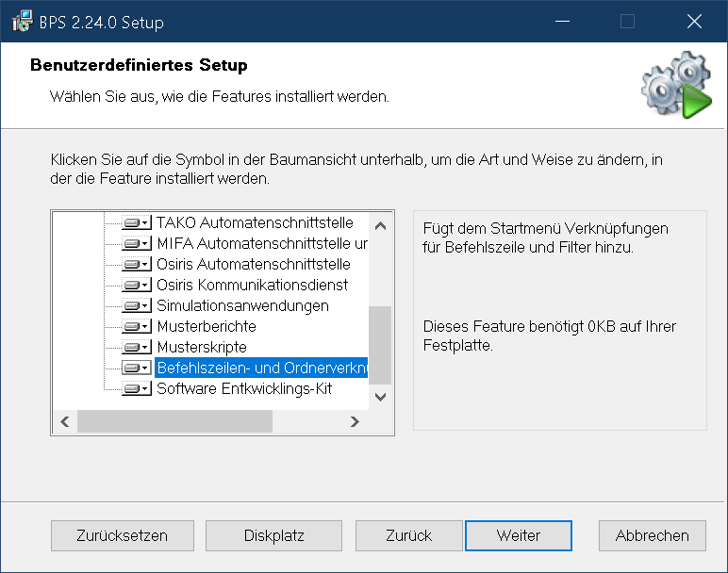The image size is (728, 573).
Task: Click the feature tree scroll-up arrow
Action: coord(380,226)
